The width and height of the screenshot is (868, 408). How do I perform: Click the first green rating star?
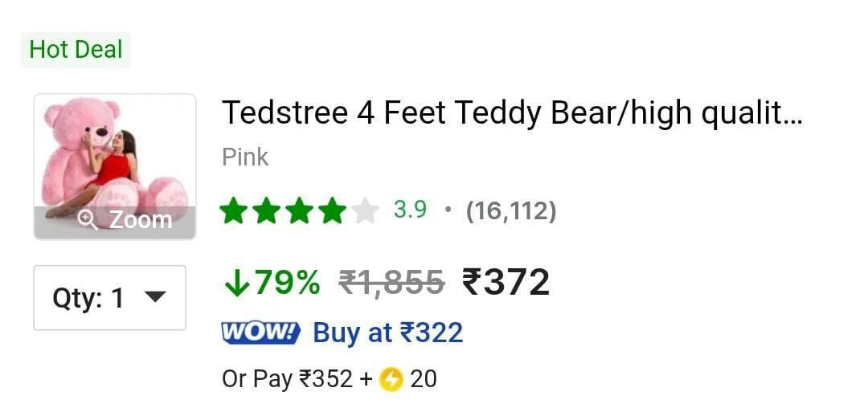click(234, 211)
